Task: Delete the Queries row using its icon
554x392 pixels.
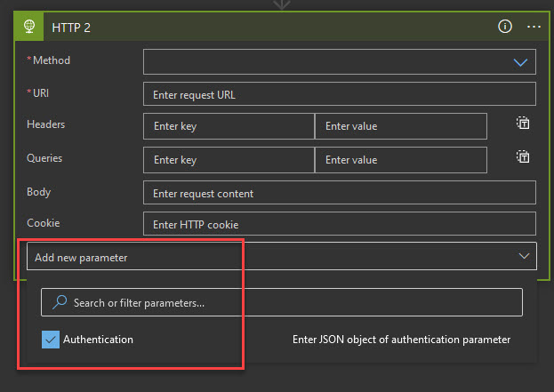Action: [x=523, y=157]
